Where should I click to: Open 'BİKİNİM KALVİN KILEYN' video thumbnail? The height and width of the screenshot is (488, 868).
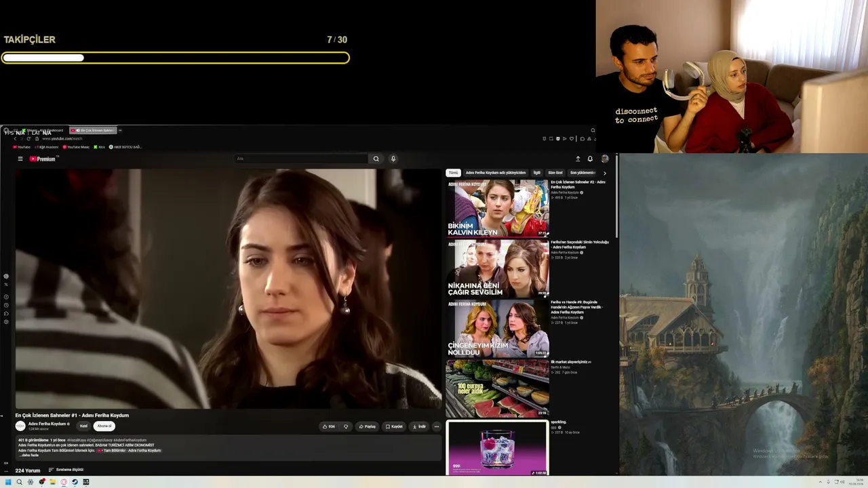point(497,208)
